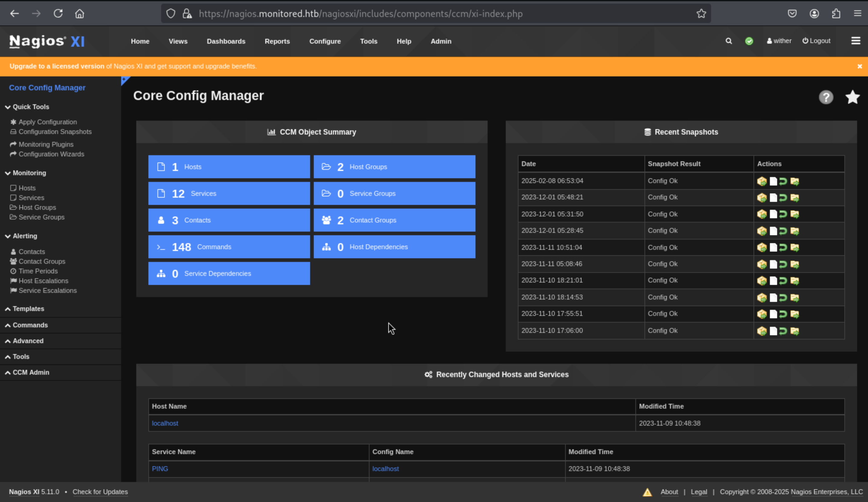The width and height of the screenshot is (868, 502).
Task: Open the hamburger menu in Nagios header
Action: (x=856, y=41)
